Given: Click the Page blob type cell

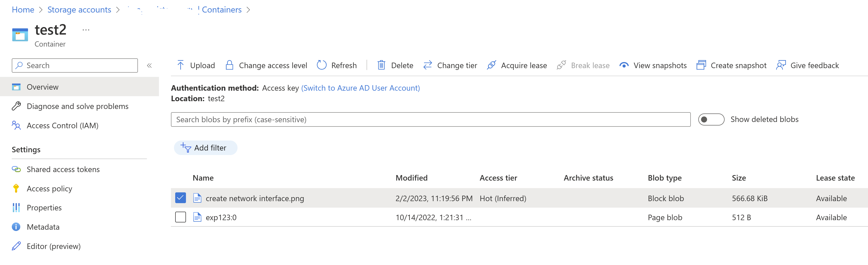Looking at the screenshot, I should (x=665, y=217).
